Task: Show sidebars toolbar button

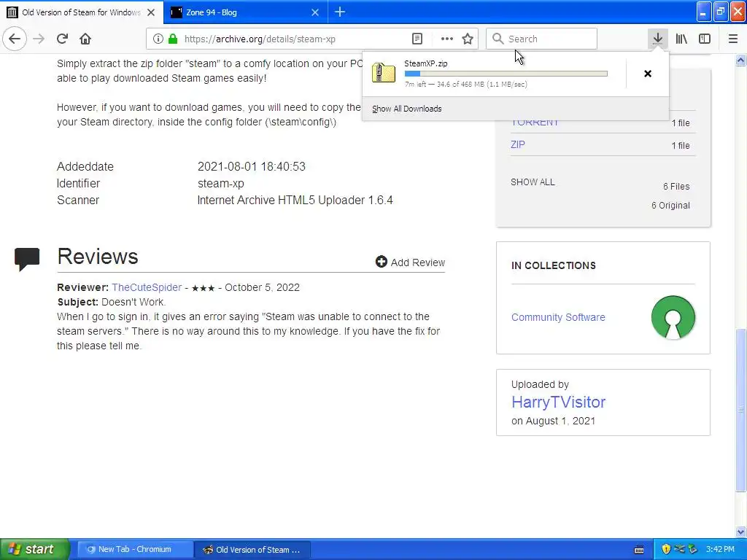Action: point(705,39)
